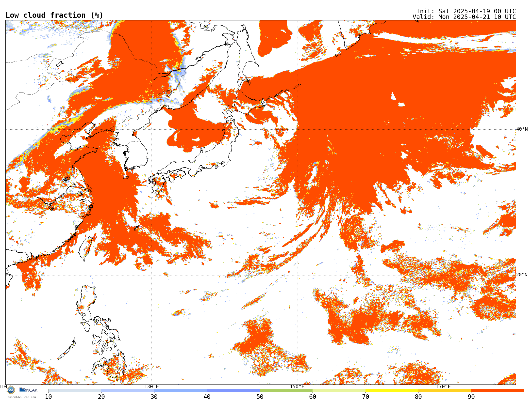Click the 10–20 pale grey-blue colorbar segment
Screen dimensions: 532x400
pyautogui.click(x=75, y=391)
